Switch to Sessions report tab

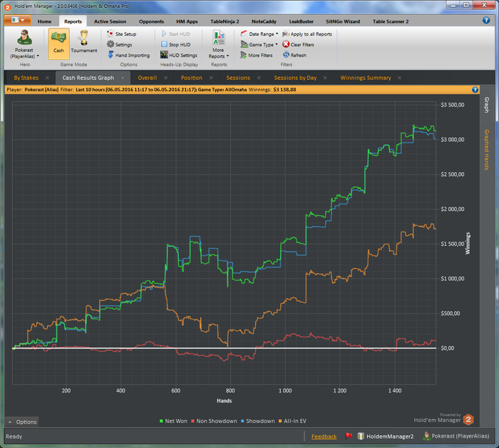[238, 78]
